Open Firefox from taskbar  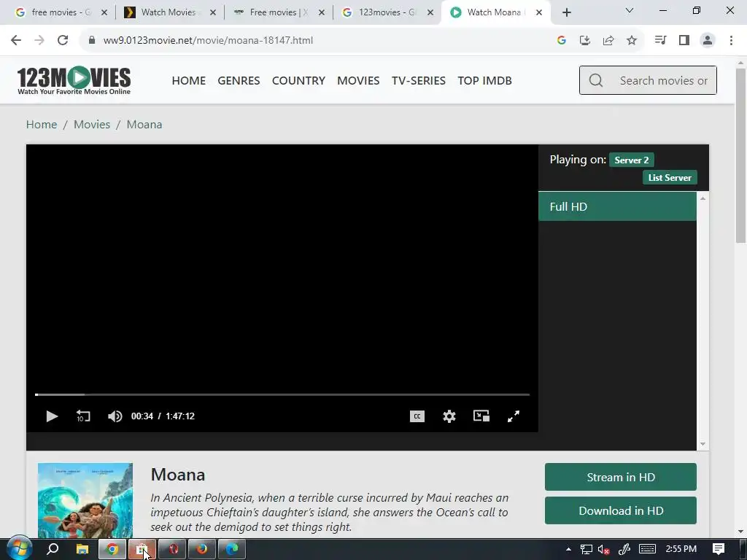[202, 549]
